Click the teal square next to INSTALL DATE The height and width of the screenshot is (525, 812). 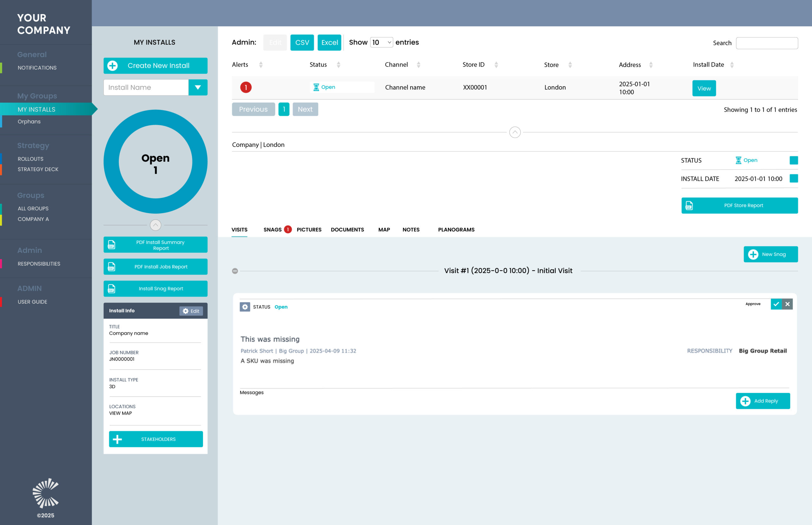coord(794,178)
